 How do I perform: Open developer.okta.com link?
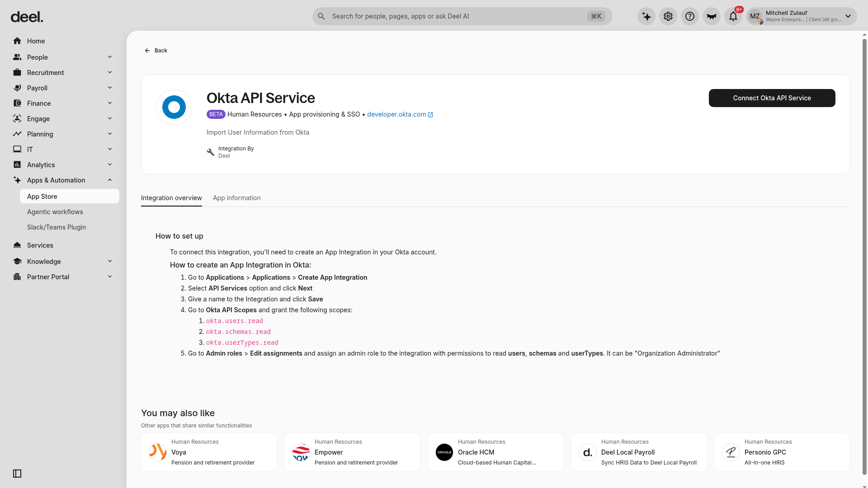pos(400,114)
